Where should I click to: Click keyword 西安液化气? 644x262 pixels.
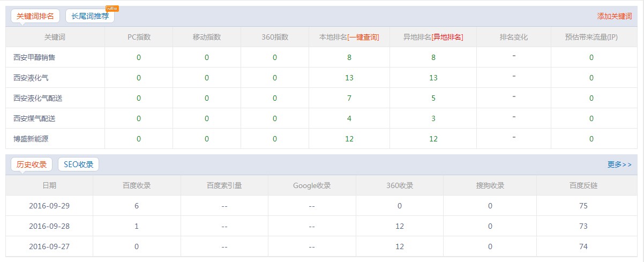(31, 78)
